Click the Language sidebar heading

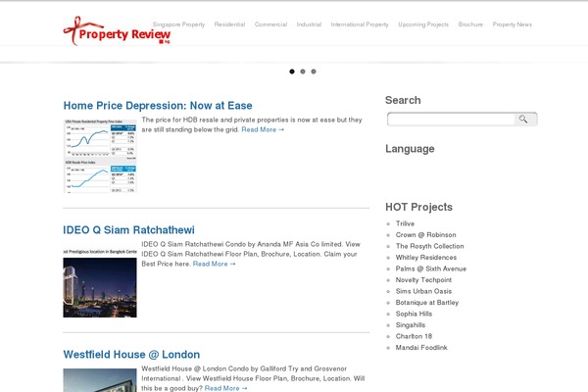[410, 149]
